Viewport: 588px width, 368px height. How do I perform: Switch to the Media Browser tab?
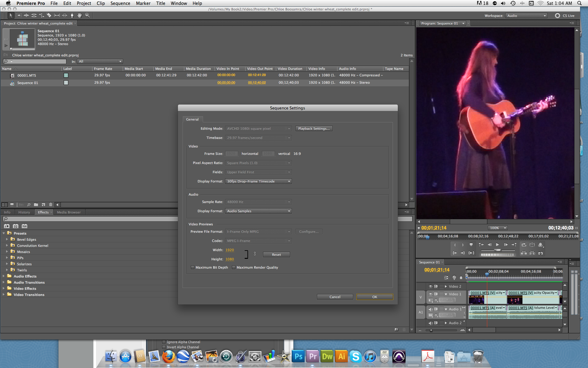click(x=69, y=212)
